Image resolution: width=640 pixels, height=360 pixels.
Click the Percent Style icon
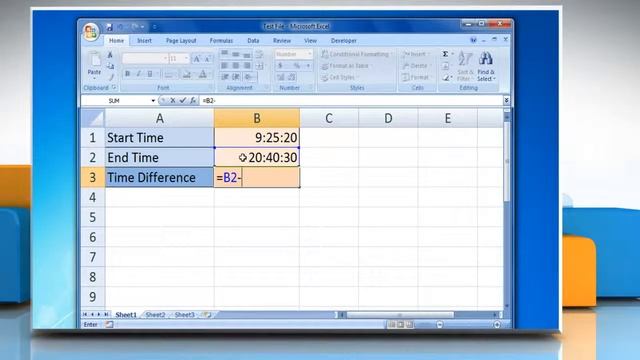pyautogui.click(x=297, y=66)
